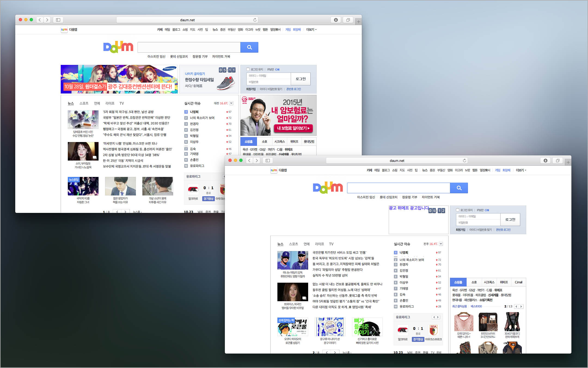Click the Daum logo in back window
The height and width of the screenshot is (368, 588).
click(118, 47)
